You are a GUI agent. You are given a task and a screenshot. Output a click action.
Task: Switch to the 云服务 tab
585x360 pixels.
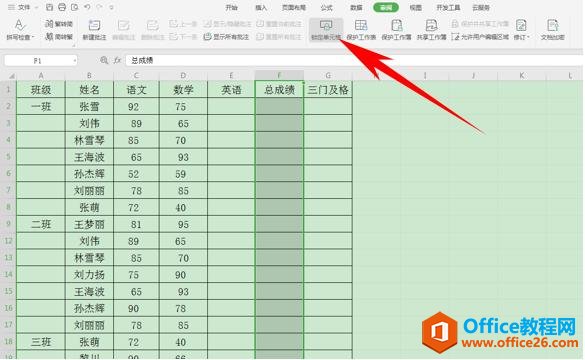point(481,7)
